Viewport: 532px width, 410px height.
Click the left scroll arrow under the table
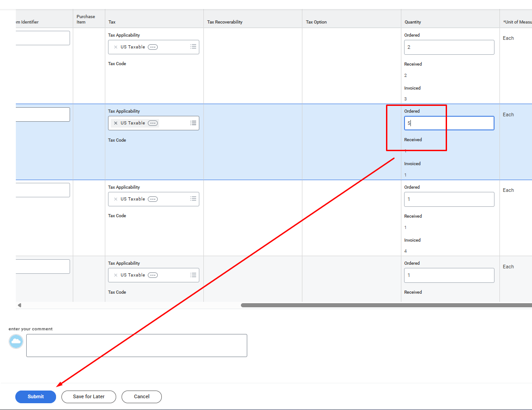(x=19, y=305)
